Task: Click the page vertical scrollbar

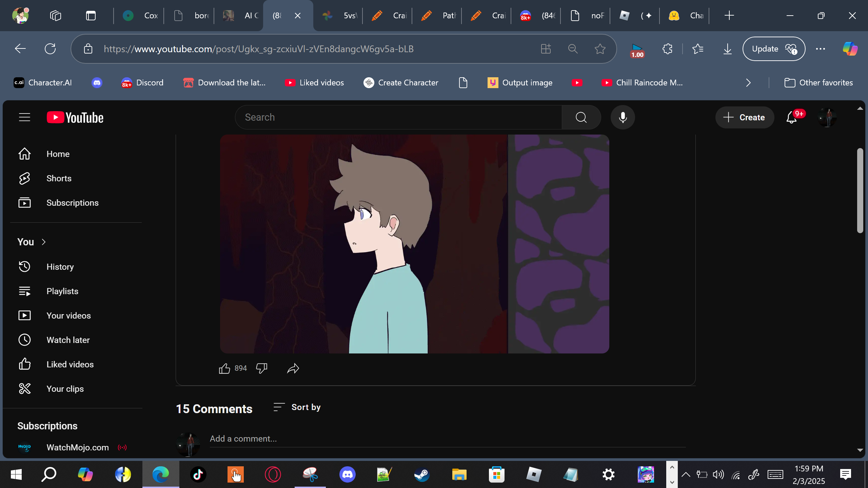Action: (x=860, y=190)
